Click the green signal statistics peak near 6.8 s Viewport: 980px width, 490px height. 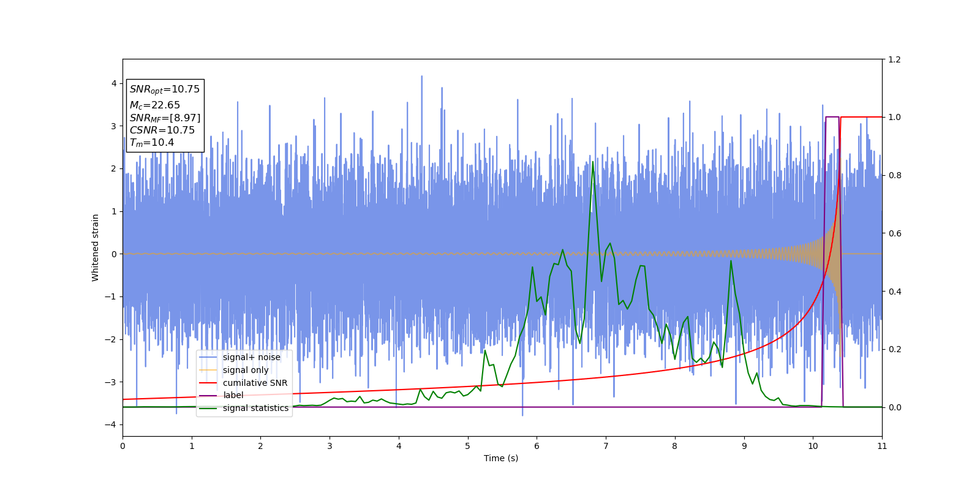[x=592, y=162]
